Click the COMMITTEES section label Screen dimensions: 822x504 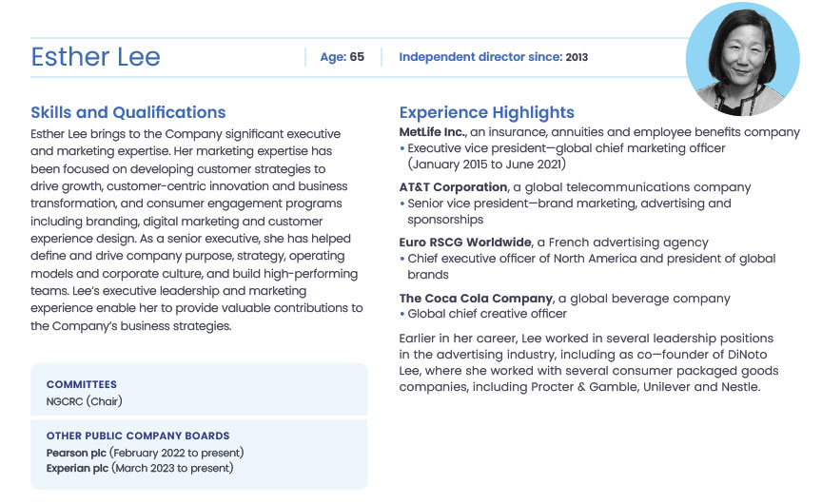click(82, 384)
